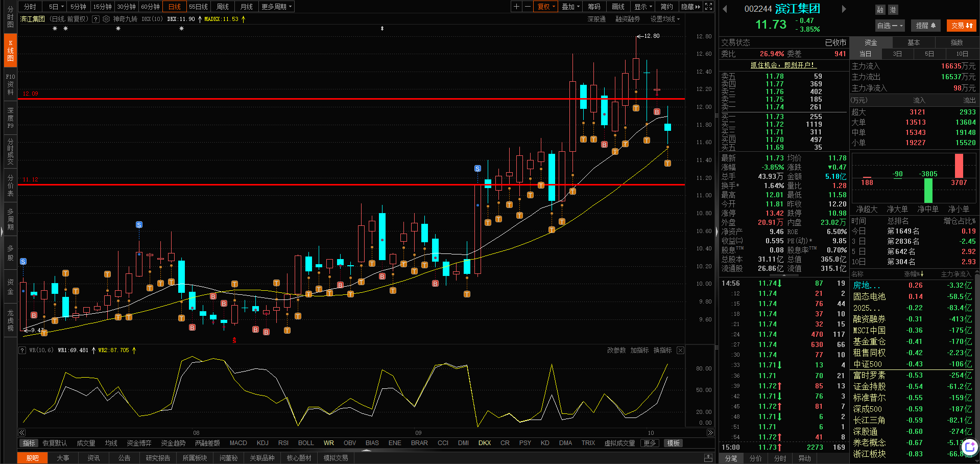Expand the 更多周期 dropdown
980x464 pixels.
click(276, 7)
